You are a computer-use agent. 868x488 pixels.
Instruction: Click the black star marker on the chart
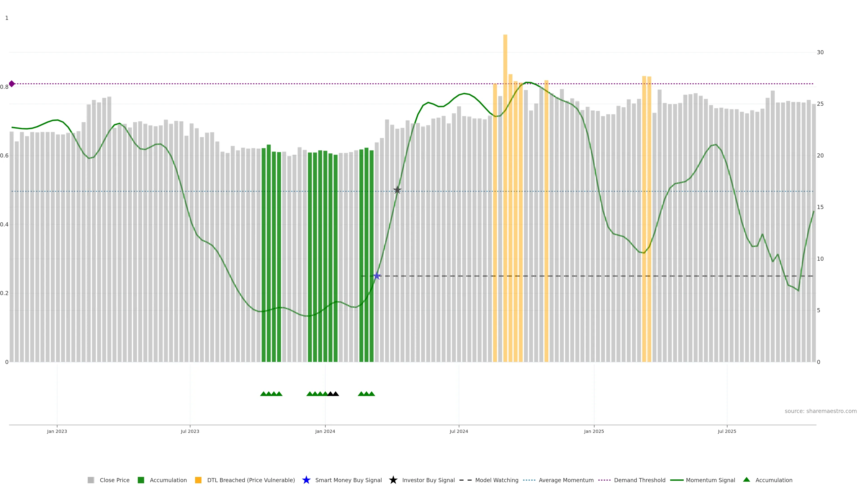[x=397, y=190]
